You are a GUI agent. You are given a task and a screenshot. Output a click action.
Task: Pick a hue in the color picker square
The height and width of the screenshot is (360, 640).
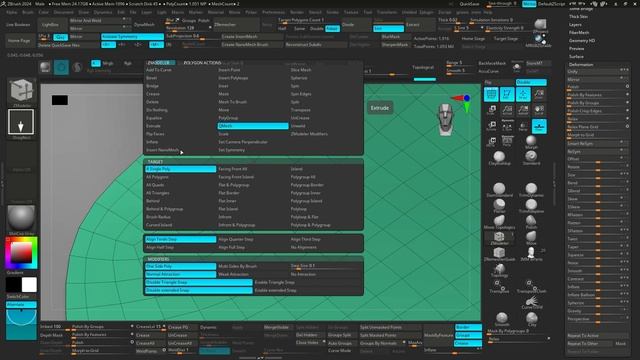pos(22,252)
